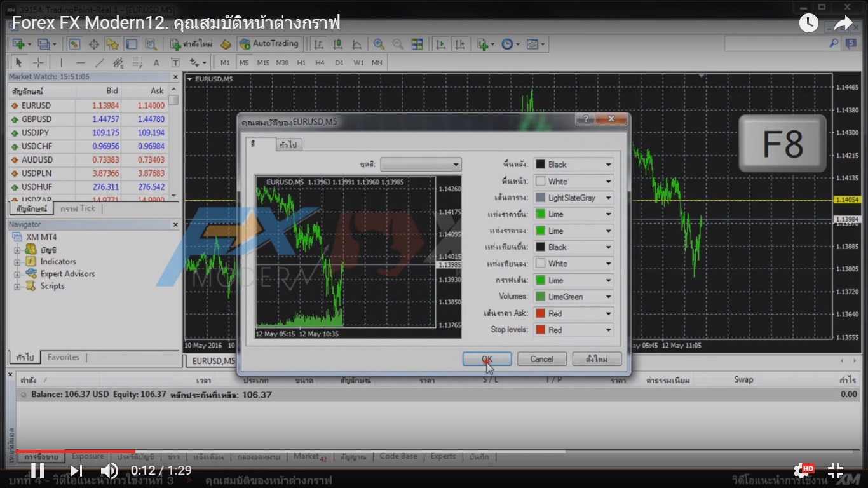Image resolution: width=868 pixels, height=488 pixels.
Task: Open the LimeGreen Volumes color dropdown
Action: click(574, 297)
